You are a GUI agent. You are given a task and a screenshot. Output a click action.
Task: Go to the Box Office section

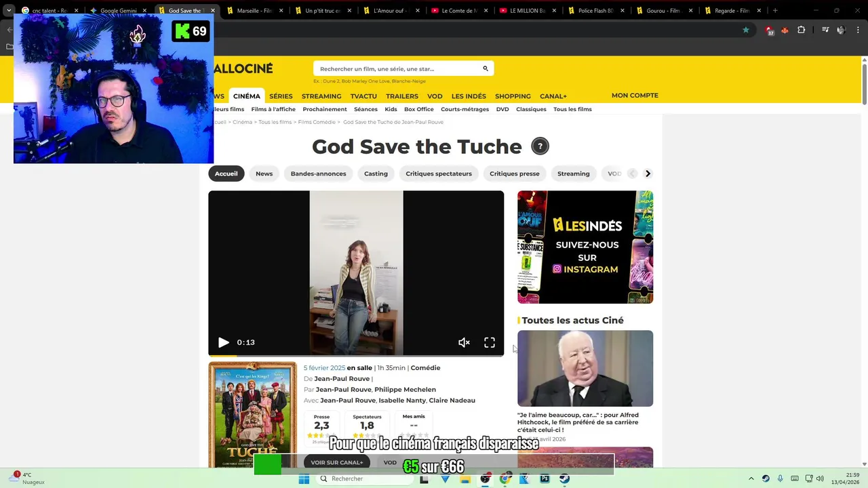coord(419,109)
